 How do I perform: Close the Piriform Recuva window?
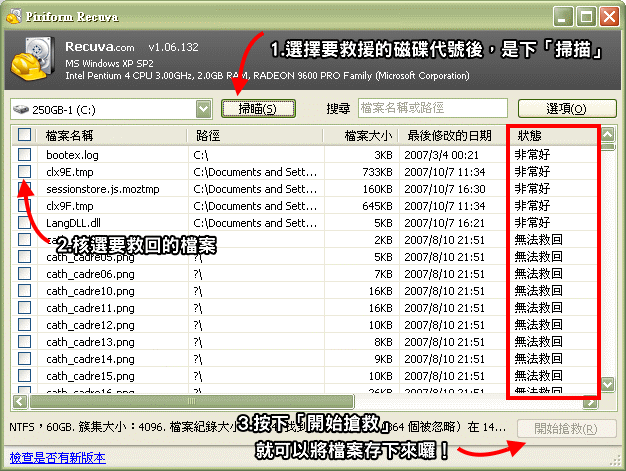click(x=609, y=17)
